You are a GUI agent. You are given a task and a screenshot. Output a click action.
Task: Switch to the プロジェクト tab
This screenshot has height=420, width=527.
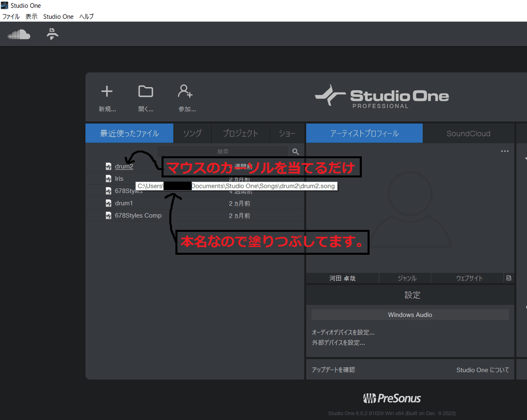[240, 134]
